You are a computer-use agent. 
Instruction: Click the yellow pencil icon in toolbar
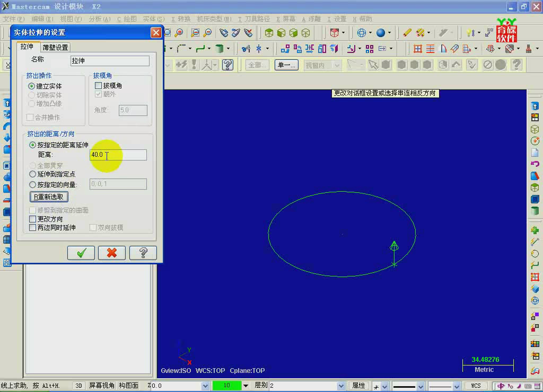(x=407, y=33)
